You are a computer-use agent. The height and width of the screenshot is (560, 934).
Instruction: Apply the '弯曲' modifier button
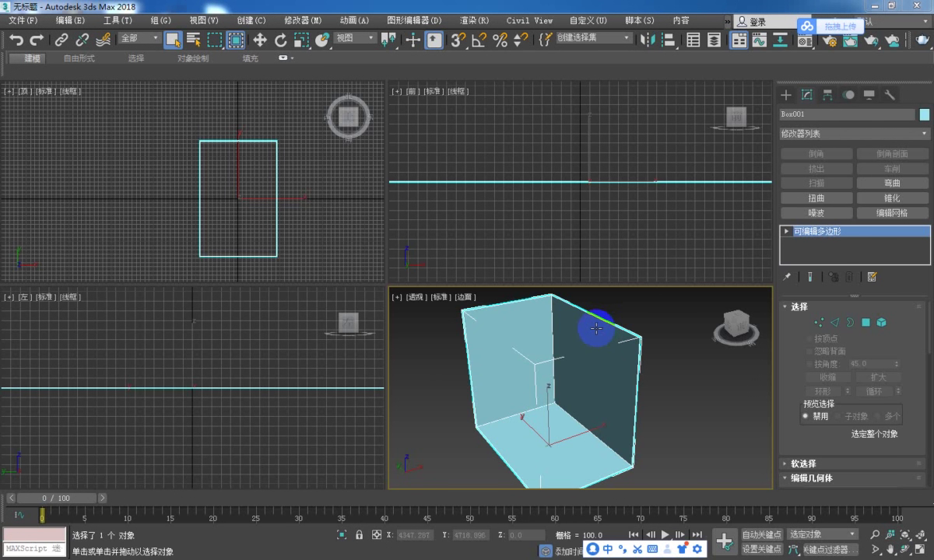click(x=892, y=184)
